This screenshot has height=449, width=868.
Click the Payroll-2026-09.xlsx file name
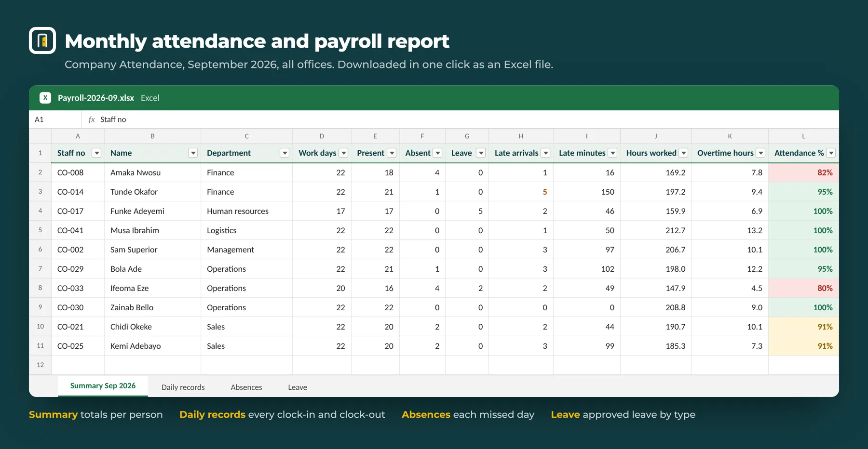click(x=96, y=98)
